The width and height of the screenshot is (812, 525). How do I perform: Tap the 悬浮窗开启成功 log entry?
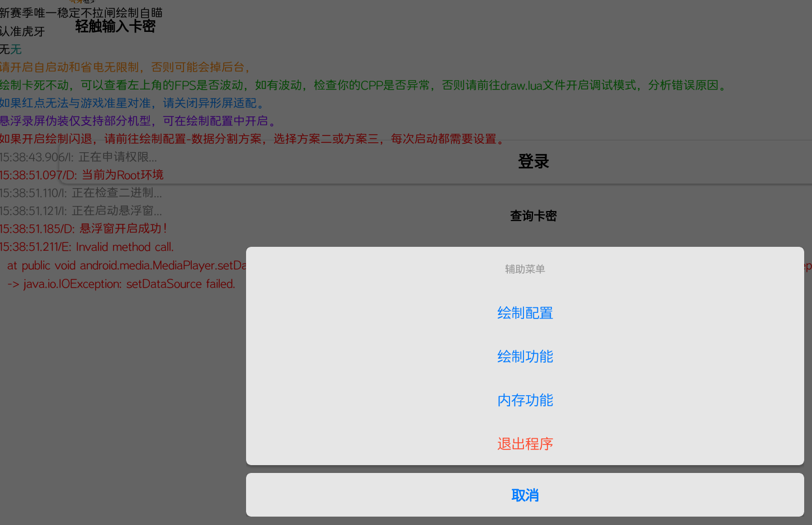(84, 228)
